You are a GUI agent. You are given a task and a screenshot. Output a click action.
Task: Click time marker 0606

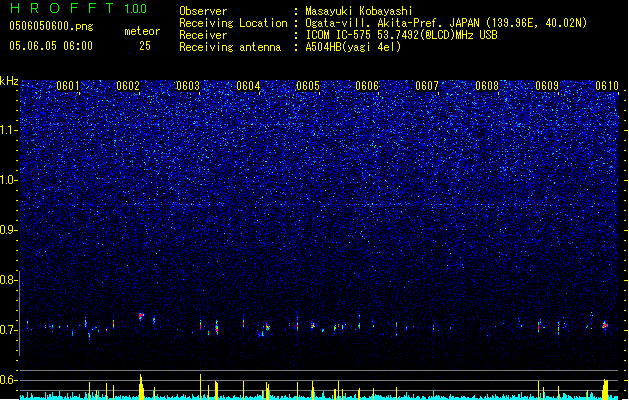point(367,86)
